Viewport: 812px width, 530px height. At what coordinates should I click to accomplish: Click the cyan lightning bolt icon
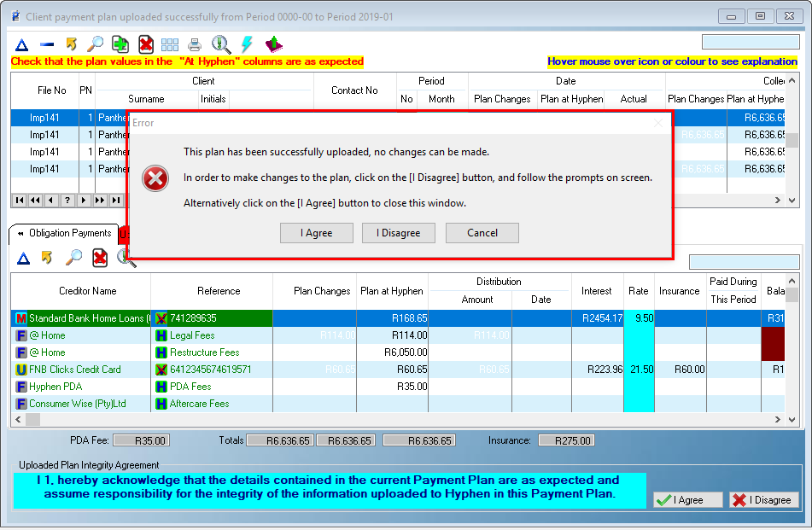(x=247, y=44)
